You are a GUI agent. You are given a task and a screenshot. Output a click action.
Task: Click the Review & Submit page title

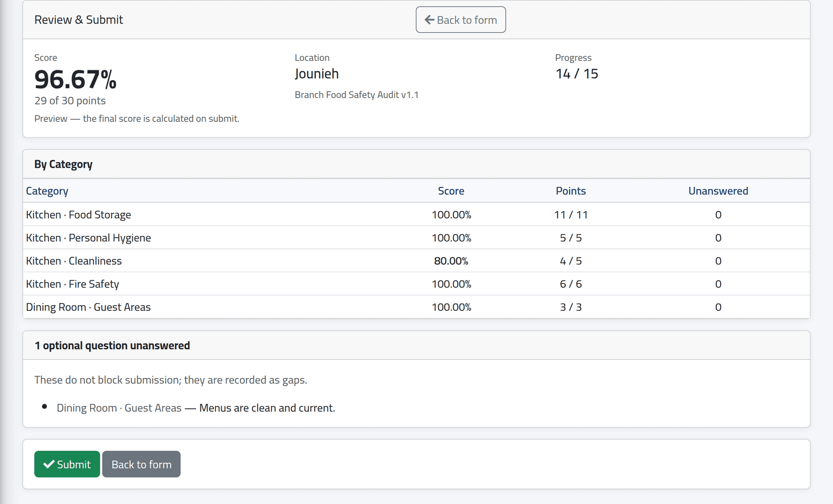[79, 20]
